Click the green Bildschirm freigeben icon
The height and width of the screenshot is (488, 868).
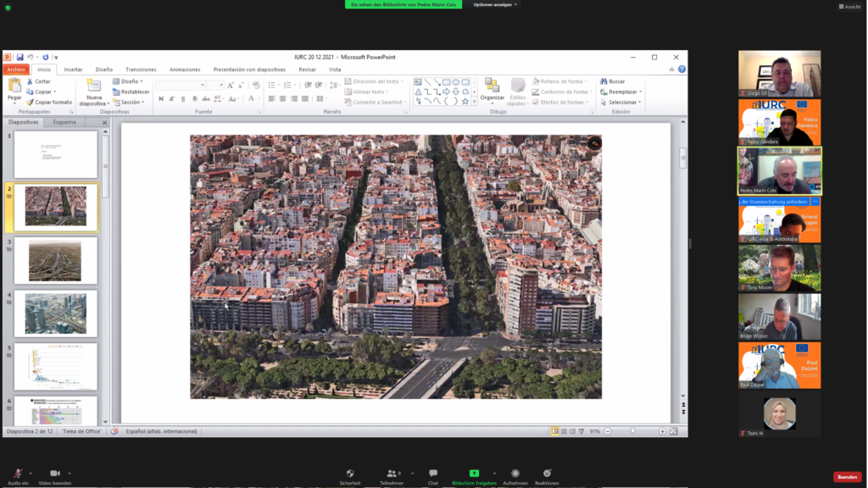coord(474,474)
